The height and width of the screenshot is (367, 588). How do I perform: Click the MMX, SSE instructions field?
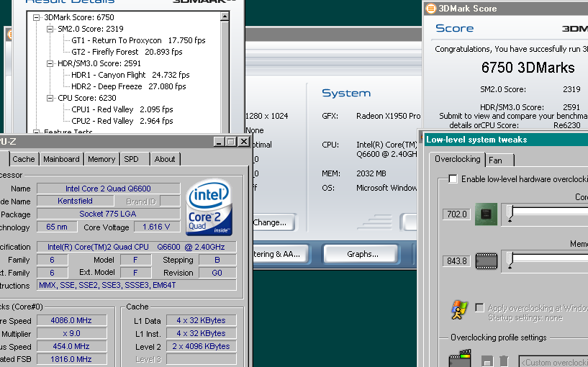(137, 285)
